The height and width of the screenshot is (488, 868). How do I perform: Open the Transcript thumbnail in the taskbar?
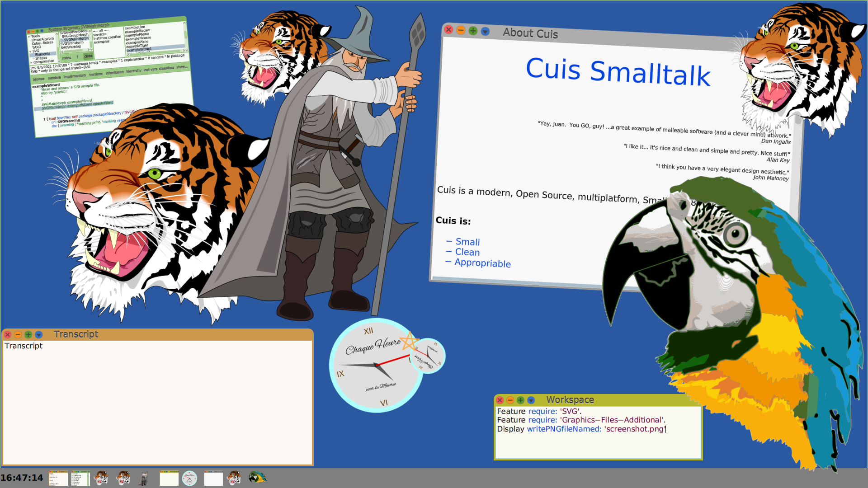[x=58, y=478]
